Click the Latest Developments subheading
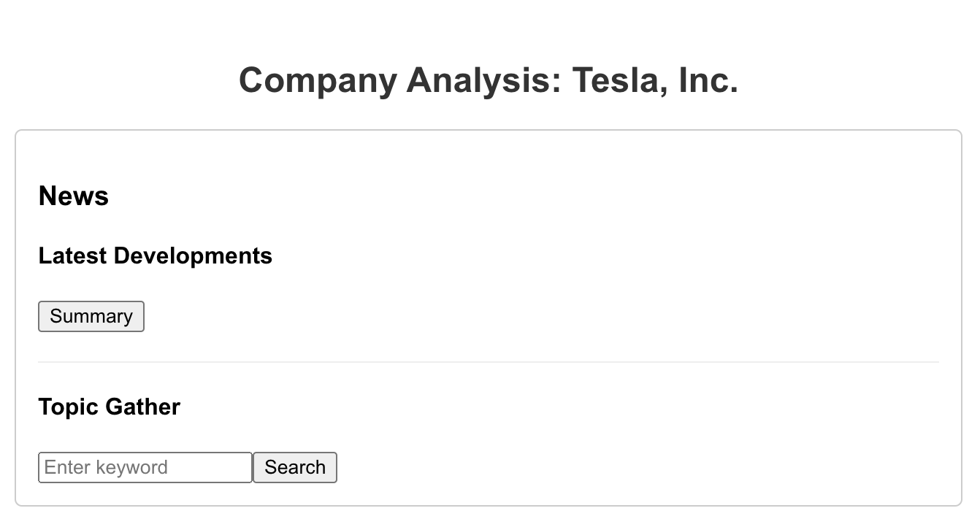Image resolution: width=980 pixels, height=527 pixels. (155, 255)
